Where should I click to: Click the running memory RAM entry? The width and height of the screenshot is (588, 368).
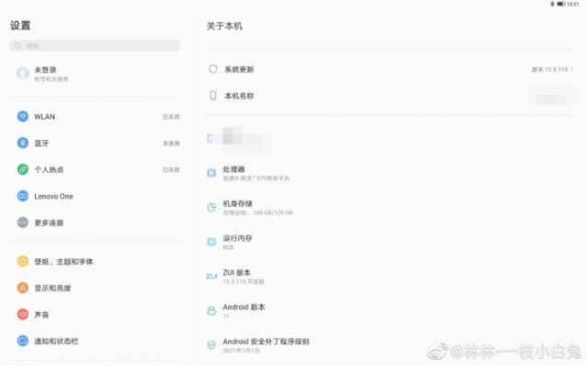[x=390, y=242]
